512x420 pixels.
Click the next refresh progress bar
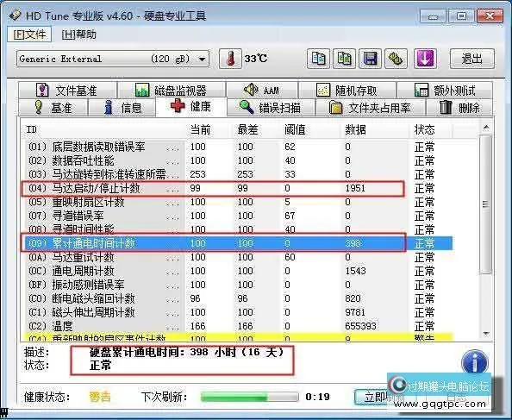[x=250, y=397]
